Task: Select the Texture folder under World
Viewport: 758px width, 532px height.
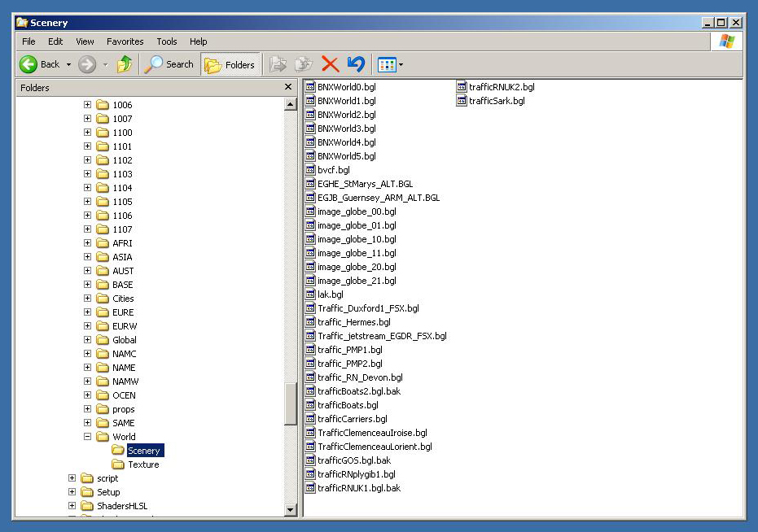Action: click(143, 464)
